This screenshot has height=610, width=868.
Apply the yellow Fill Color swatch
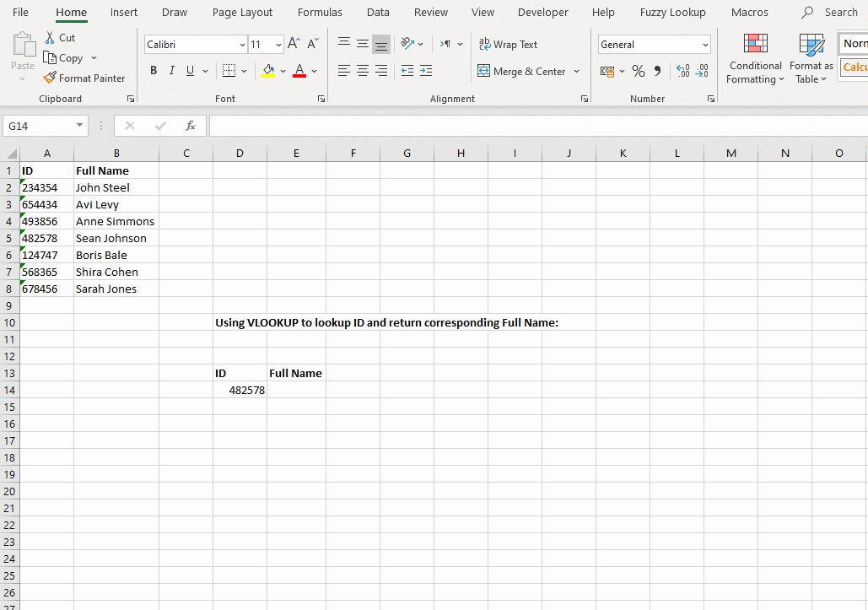268,72
